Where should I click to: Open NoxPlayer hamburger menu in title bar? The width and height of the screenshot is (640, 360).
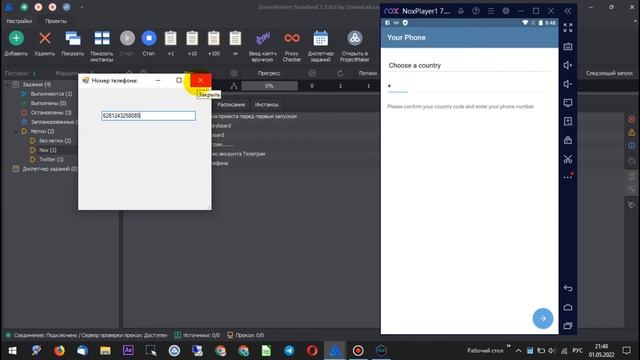tap(491, 11)
